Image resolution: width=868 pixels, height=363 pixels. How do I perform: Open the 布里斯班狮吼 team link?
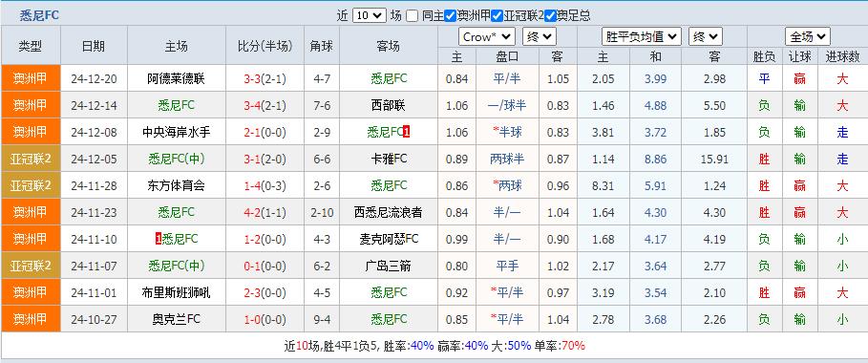(x=176, y=292)
